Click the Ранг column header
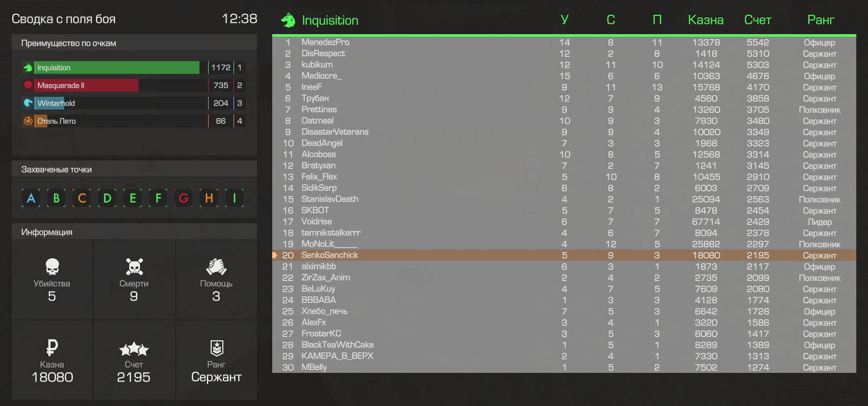 pyautogui.click(x=821, y=20)
